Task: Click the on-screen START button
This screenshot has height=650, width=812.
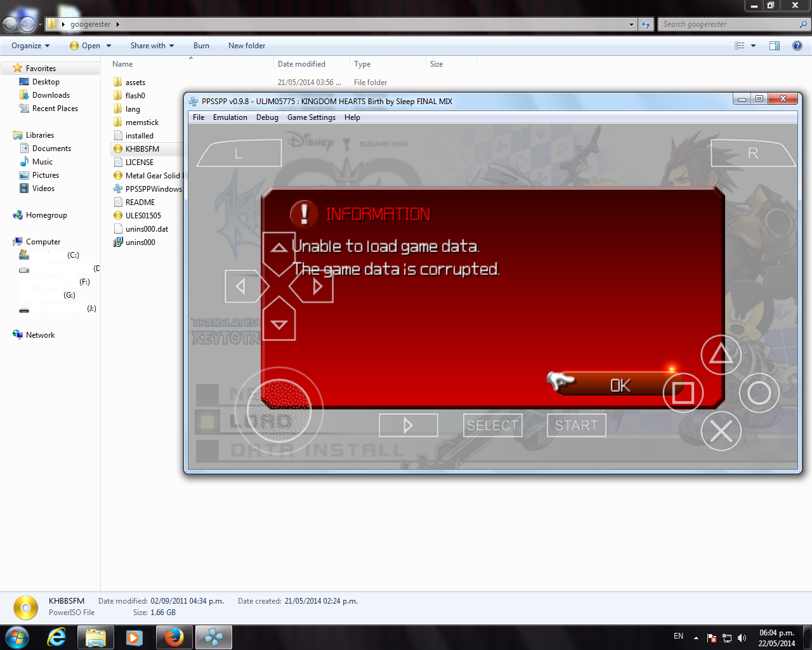Action: 576,425
